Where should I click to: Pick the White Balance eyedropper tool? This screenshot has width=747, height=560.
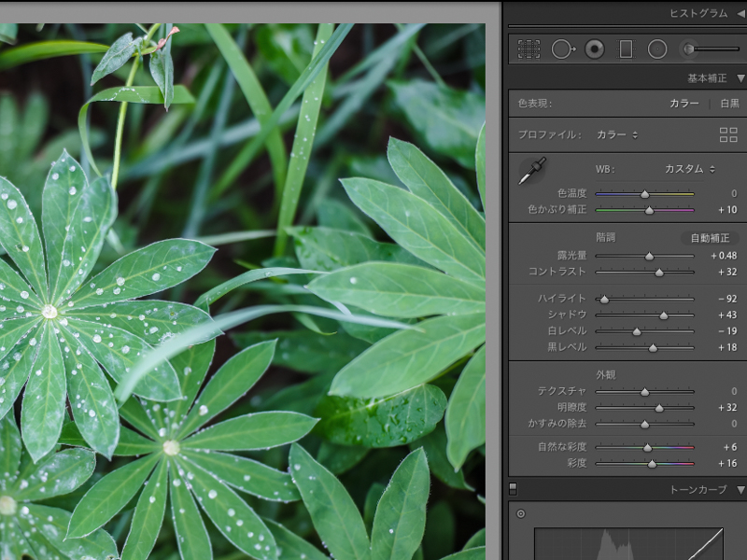pos(532,171)
